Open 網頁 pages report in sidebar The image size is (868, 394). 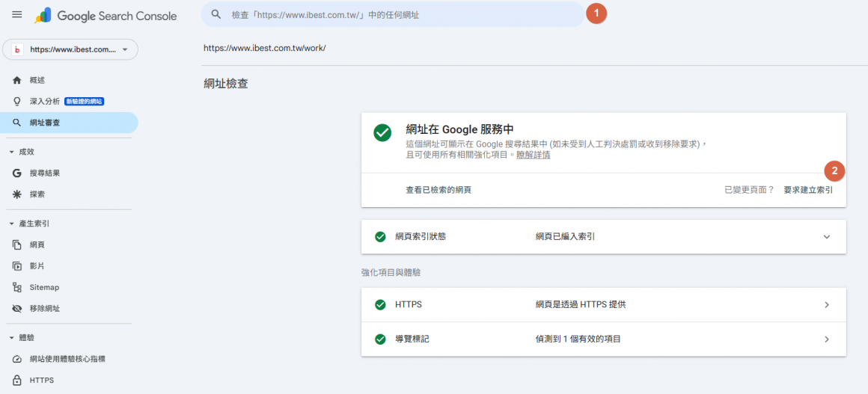point(37,244)
